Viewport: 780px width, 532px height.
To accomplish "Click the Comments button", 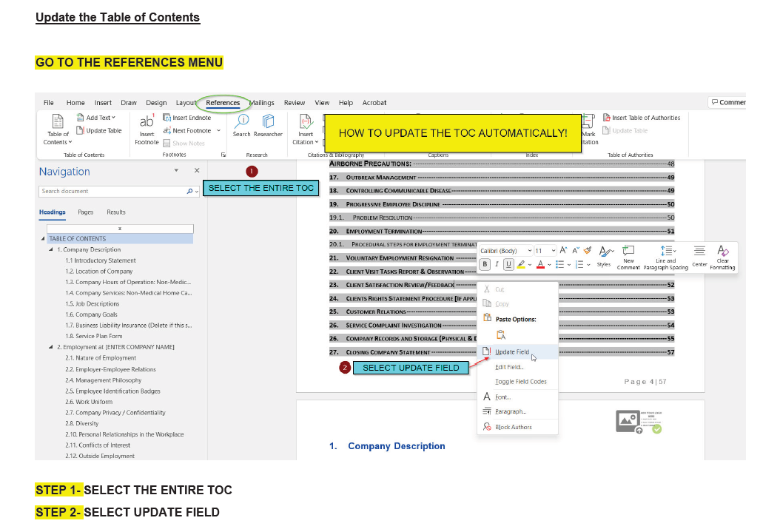I will coord(727,102).
